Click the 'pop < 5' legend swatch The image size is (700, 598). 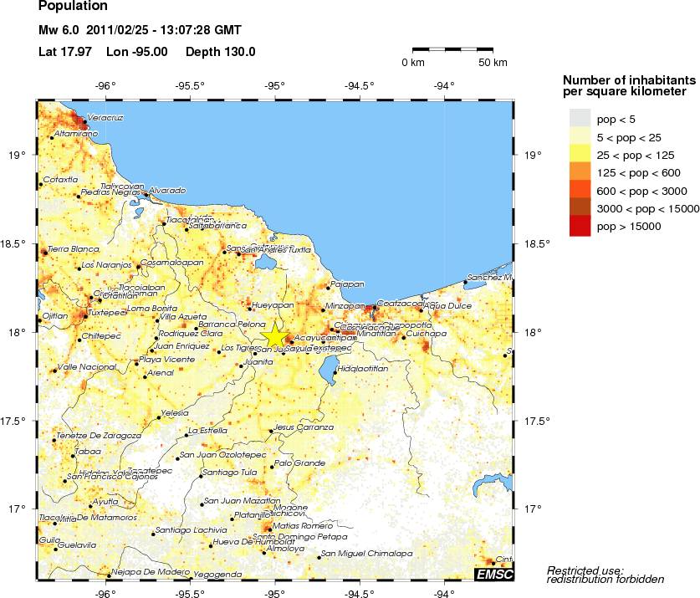[x=580, y=118]
